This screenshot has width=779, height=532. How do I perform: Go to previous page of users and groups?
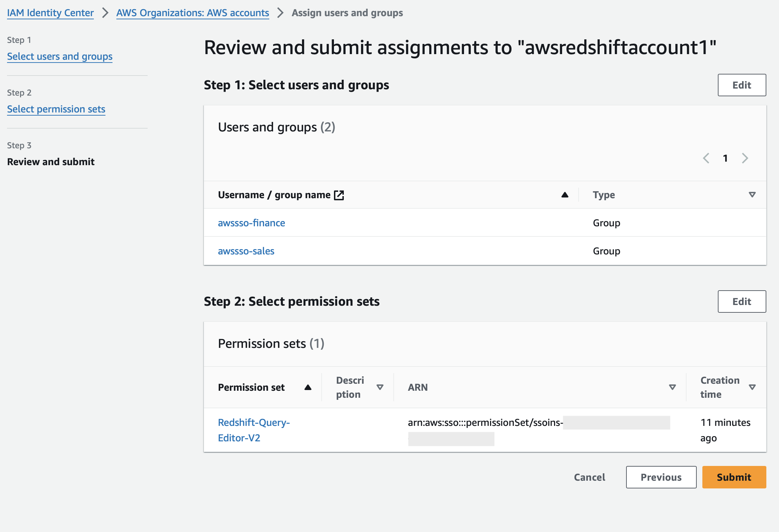[x=706, y=158]
